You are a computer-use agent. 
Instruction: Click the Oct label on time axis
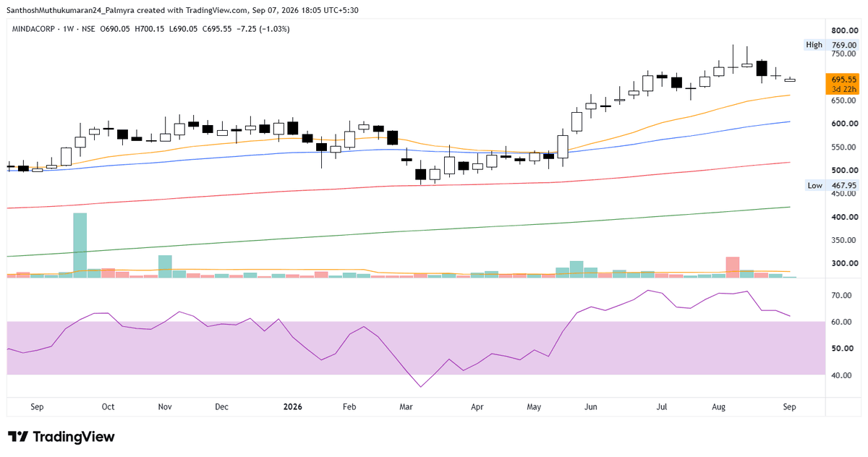click(x=108, y=407)
